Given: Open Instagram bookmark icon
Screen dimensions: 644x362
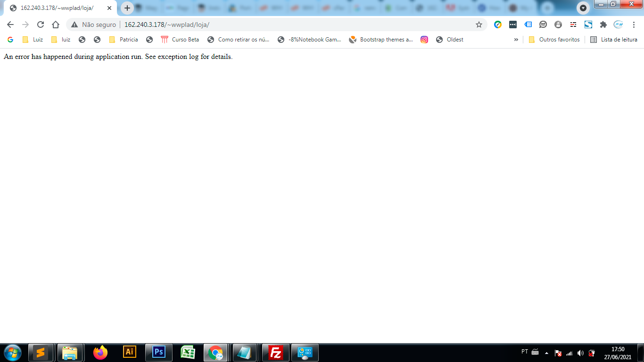Looking at the screenshot, I should [424, 40].
